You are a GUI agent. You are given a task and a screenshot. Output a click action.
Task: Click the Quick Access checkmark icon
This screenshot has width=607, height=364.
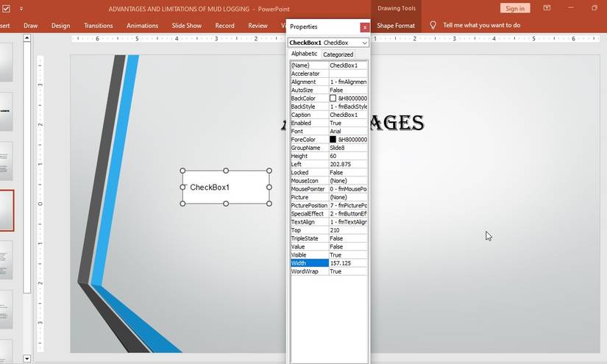pyautogui.click(x=6, y=9)
